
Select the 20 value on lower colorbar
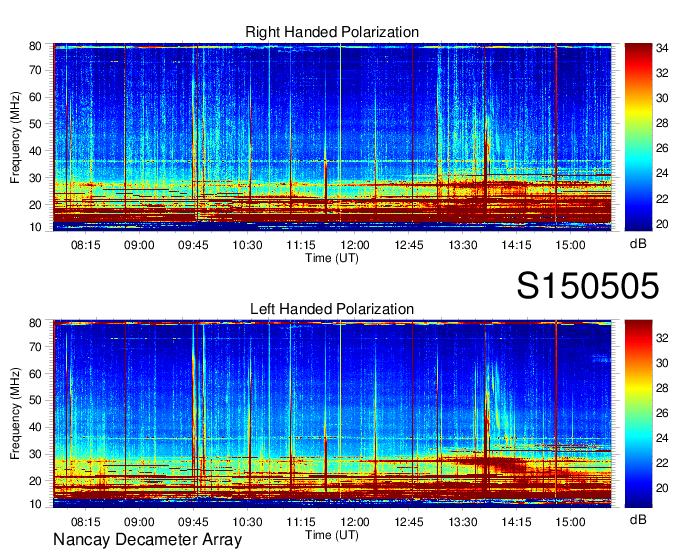click(662, 488)
